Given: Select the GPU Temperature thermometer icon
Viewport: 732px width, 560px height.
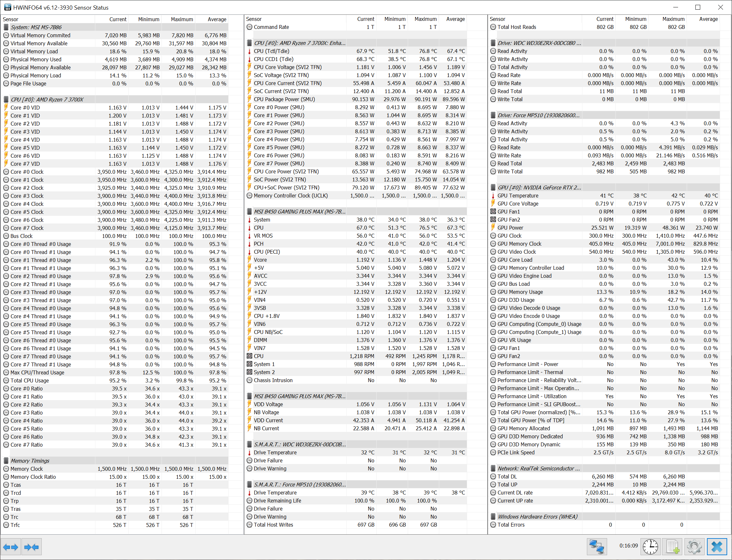Looking at the screenshot, I should tap(493, 196).
